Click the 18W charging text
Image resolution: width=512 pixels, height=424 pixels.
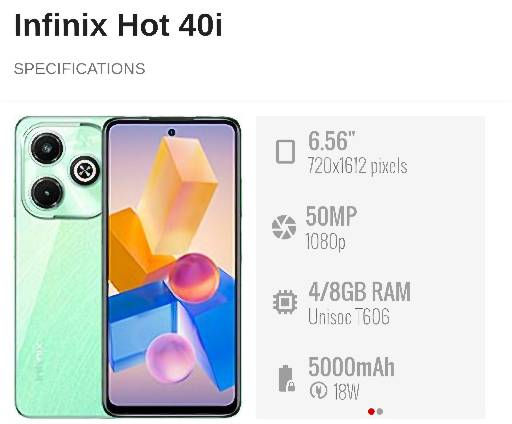[x=346, y=391]
